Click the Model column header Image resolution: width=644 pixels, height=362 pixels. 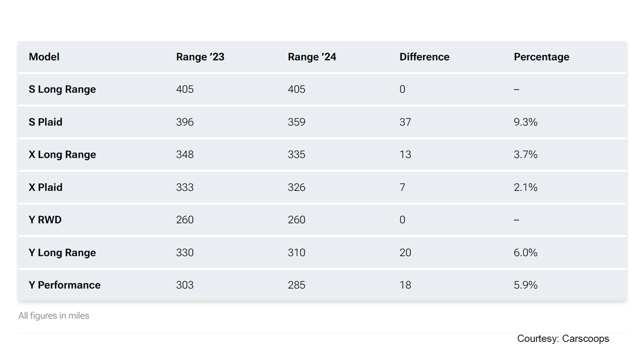coord(44,57)
